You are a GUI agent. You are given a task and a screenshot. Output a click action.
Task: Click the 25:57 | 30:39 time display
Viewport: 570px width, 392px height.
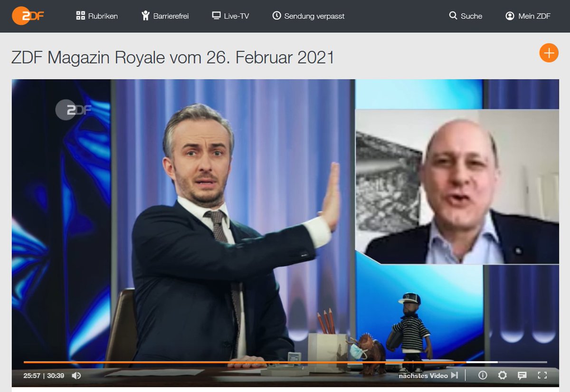(x=44, y=375)
